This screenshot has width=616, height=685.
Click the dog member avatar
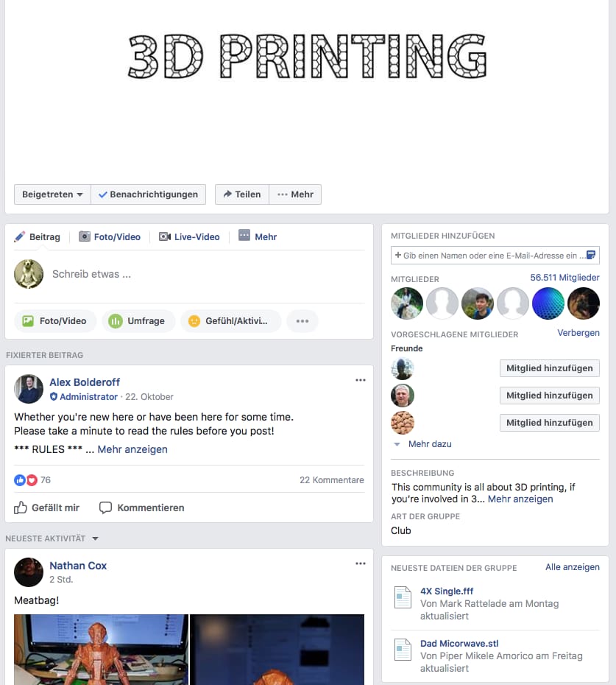coord(584,303)
